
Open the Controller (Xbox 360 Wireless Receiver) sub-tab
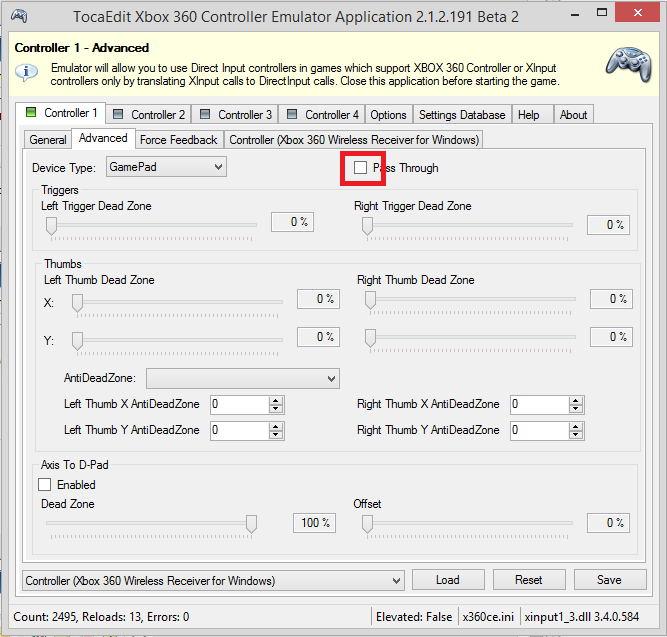point(354,140)
